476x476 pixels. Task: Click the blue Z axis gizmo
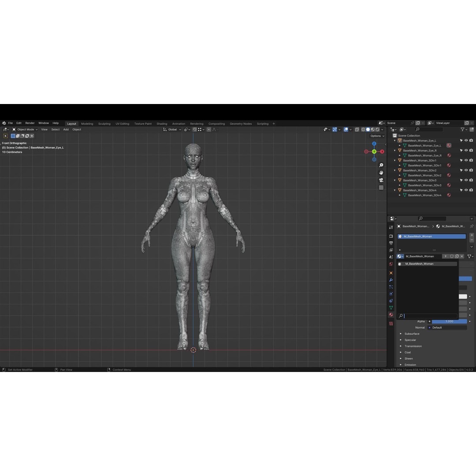[374, 144]
